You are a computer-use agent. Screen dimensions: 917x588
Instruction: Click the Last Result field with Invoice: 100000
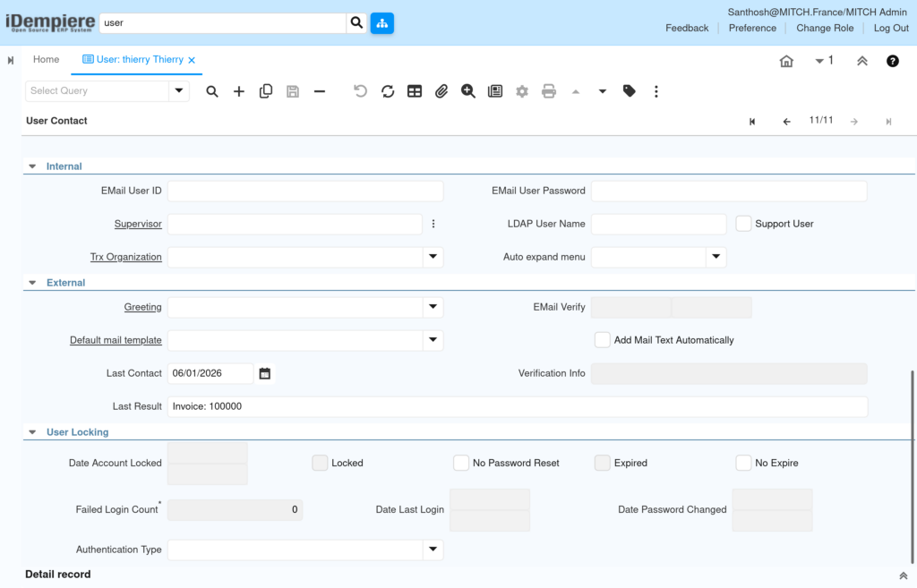(518, 407)
